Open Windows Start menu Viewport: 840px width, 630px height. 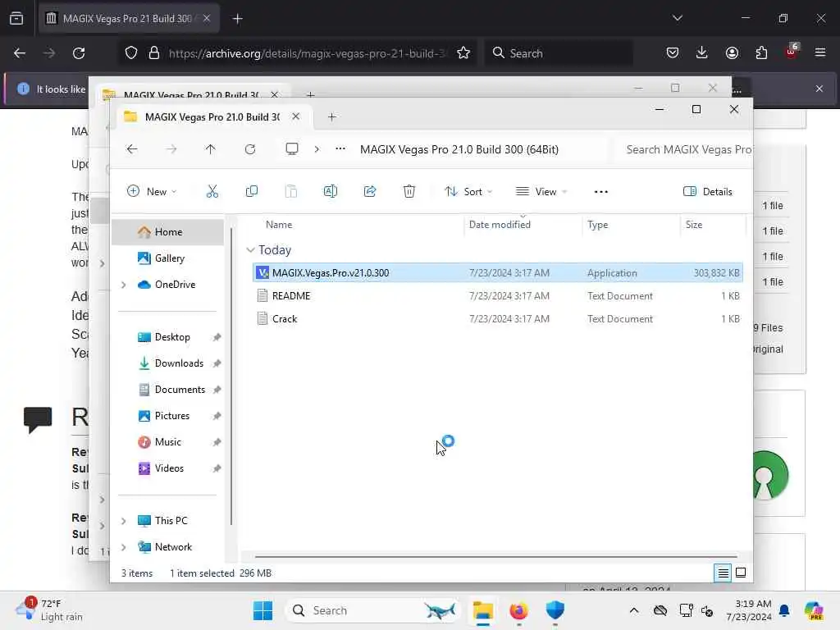[x=262, y=610]
